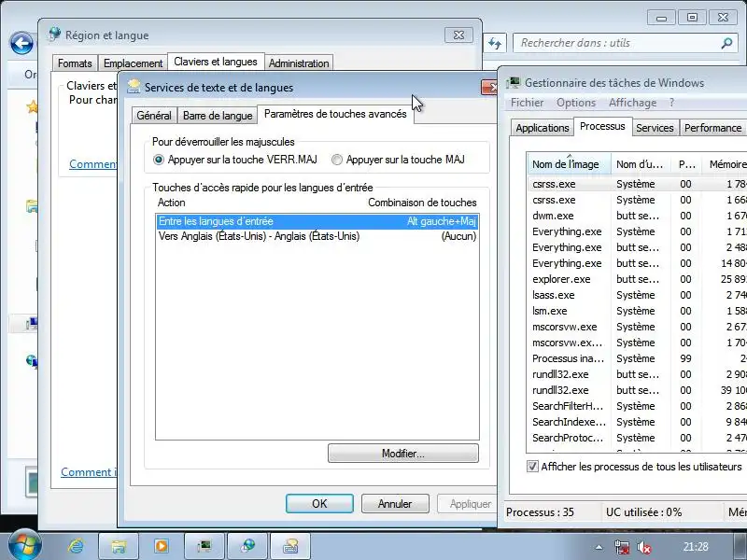
Task: Click the Annuler button
Action: [395, 504]
